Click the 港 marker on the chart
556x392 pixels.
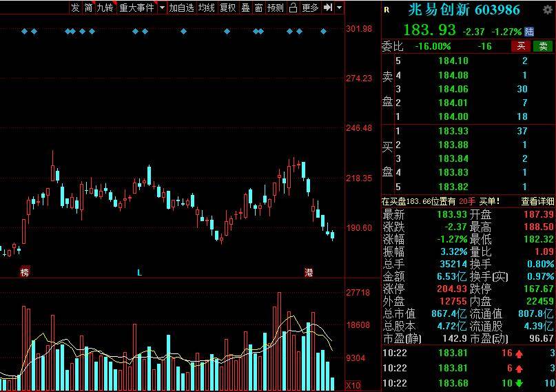pos(309,272)
